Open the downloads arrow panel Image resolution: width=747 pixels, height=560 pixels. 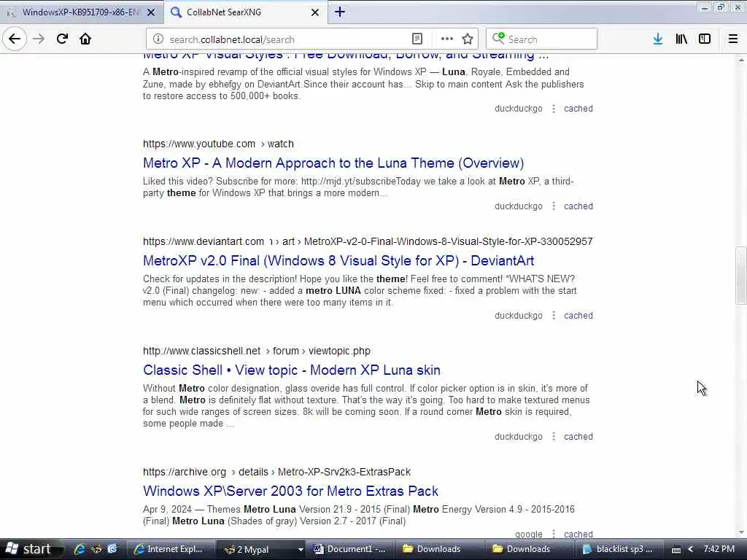(x=658, y=39)
